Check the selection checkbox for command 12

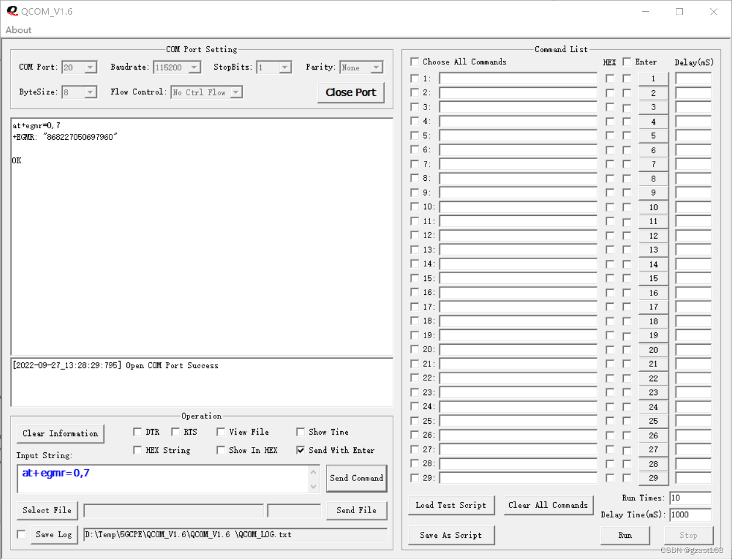click(x=415, y=235)
